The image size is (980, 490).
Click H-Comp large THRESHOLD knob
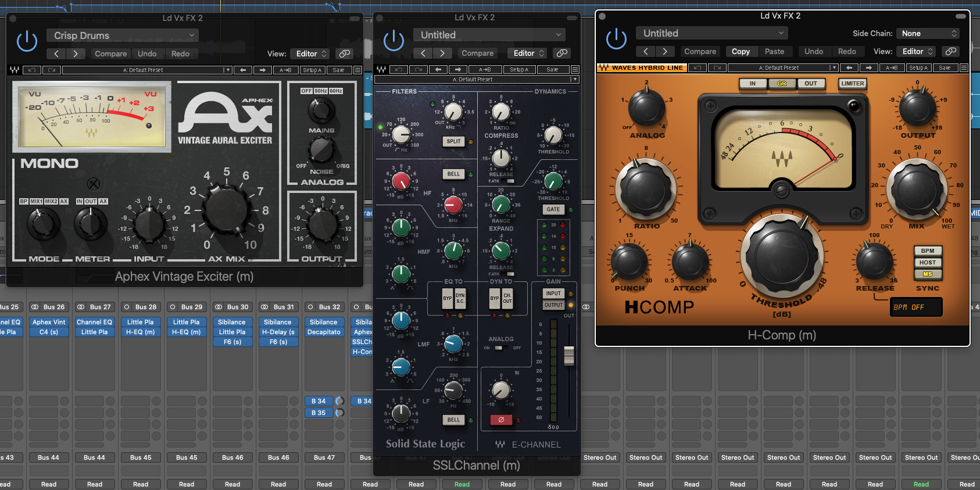(781, 256)
